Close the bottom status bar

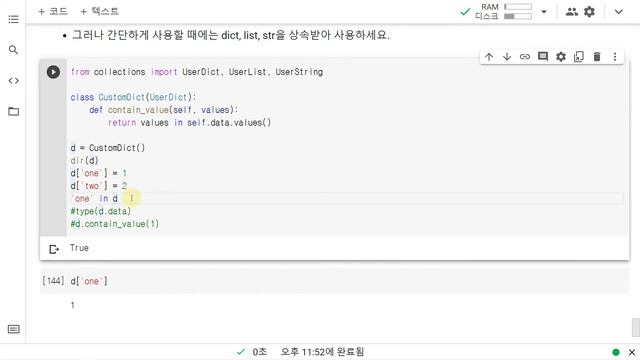tap(632, 352)
